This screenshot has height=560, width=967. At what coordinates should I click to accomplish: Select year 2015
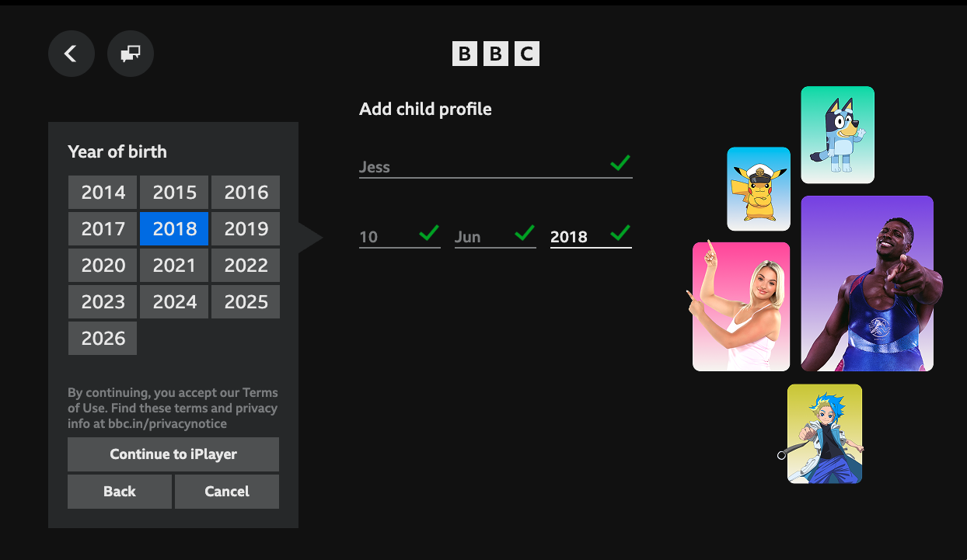tap(174, 193)
